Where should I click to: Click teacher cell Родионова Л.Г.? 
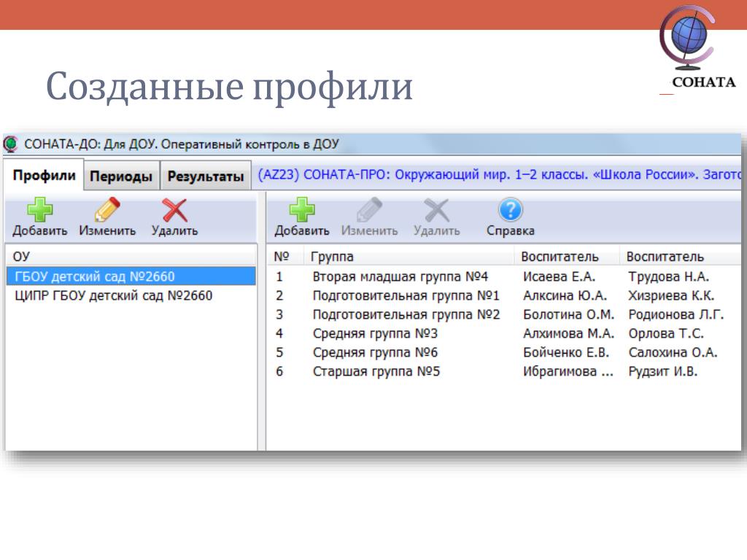pyautogui.click(x=676, y=314)
